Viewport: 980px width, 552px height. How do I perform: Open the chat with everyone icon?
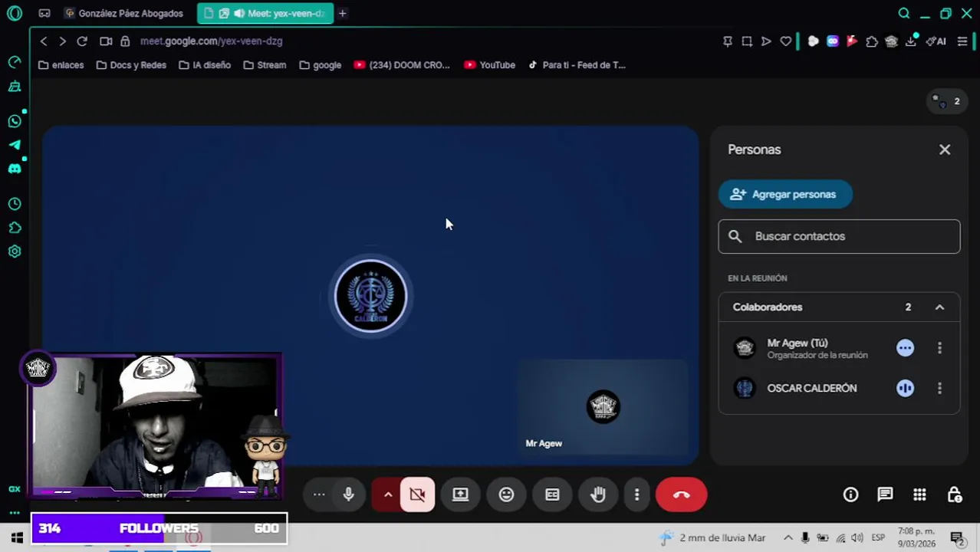(x=885, y=495)
